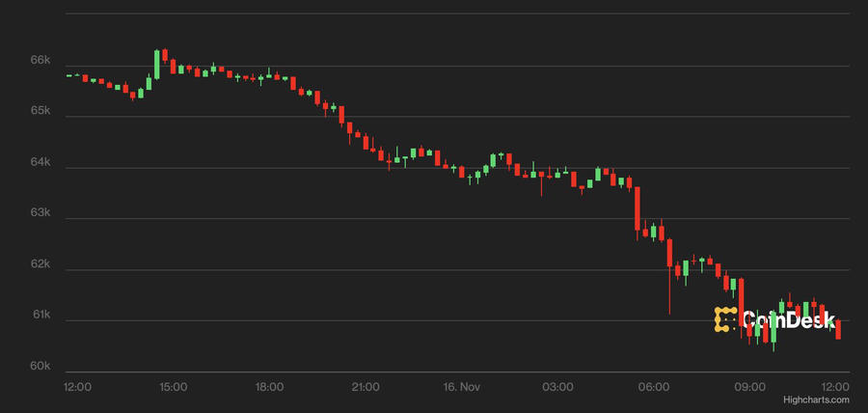The width and height of the screenshot is (868, 413).
Task: Open the Highcharts.com credit link
Action: coord(816,399)
